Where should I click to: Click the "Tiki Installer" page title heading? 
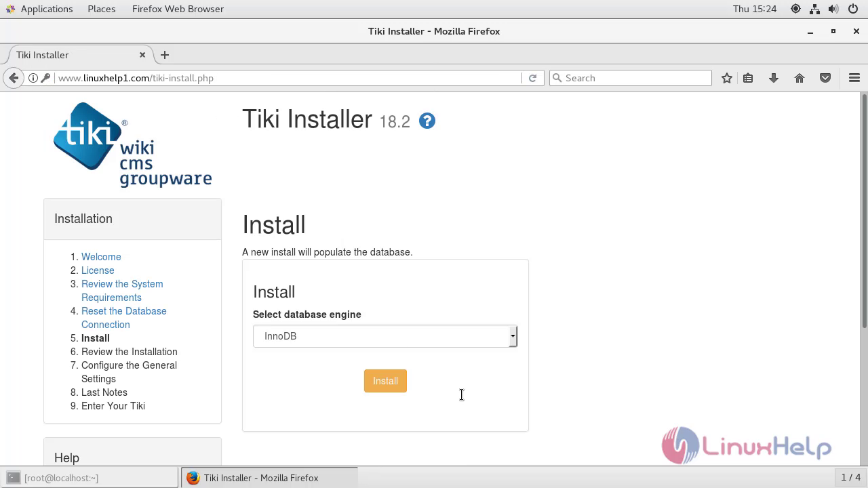(307, 119)
